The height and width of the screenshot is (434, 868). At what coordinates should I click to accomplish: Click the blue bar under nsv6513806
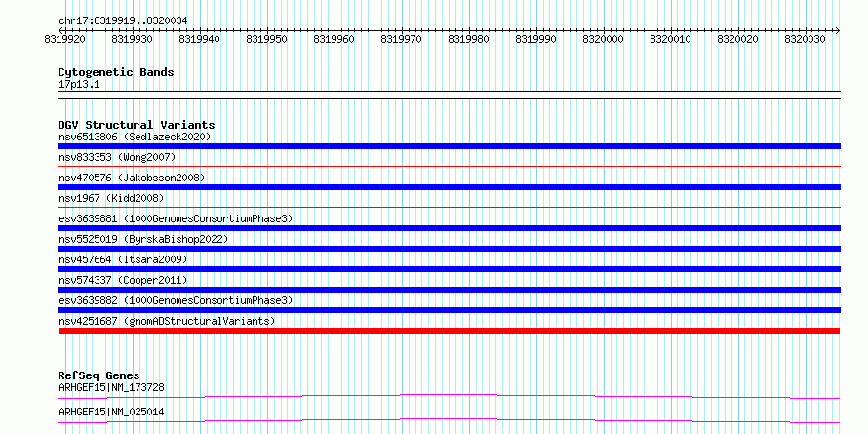coord(449,146)
